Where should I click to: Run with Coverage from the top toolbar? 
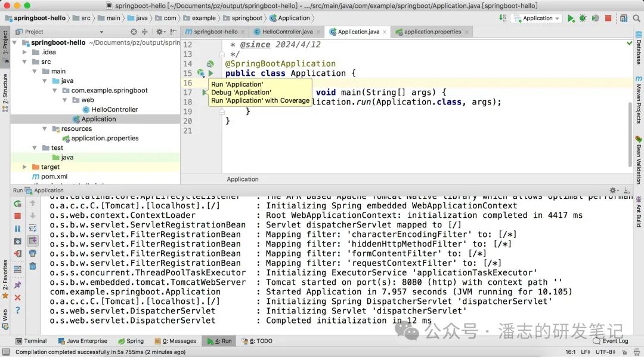coord(595,18)
